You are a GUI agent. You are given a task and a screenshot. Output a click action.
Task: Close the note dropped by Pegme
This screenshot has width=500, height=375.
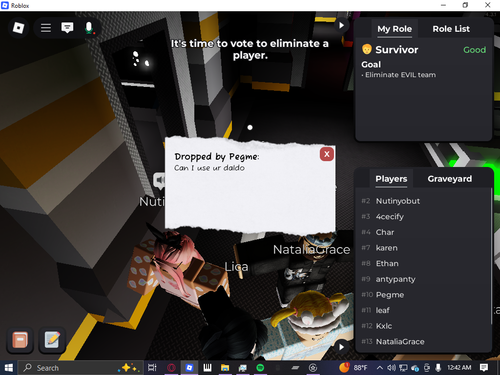(327, 154)
